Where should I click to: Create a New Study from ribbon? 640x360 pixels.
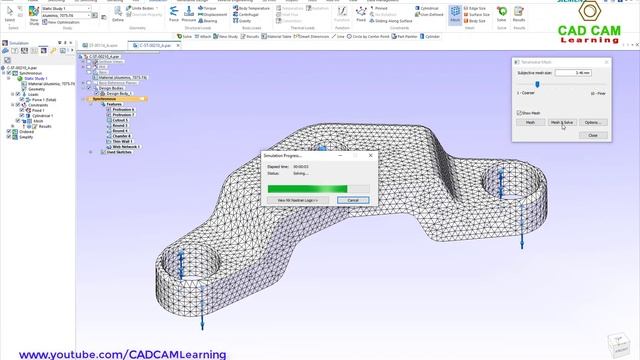[34, 16]
